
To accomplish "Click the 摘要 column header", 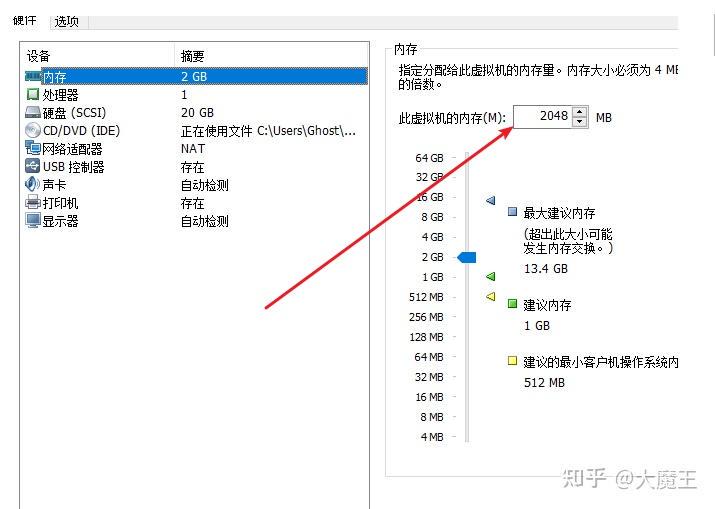I will click(x=192, y=57).
